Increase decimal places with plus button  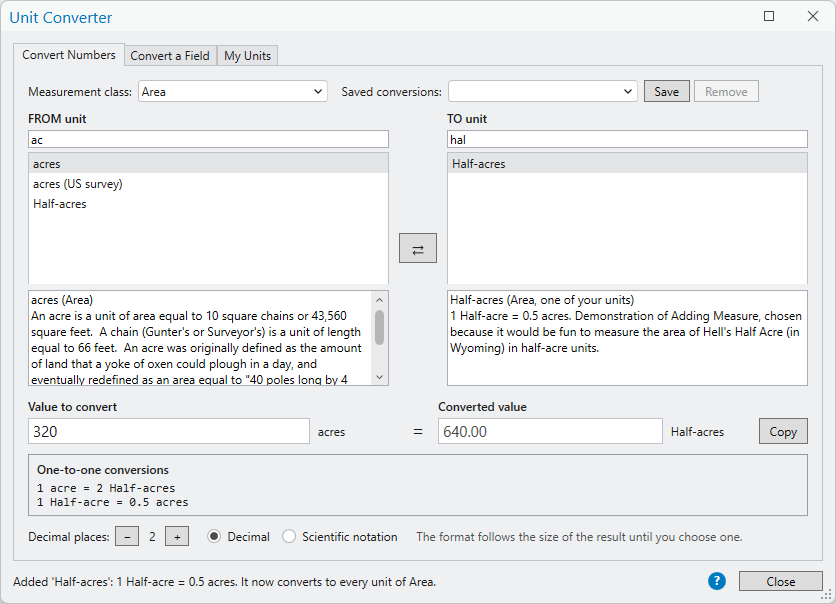point(177,537)
